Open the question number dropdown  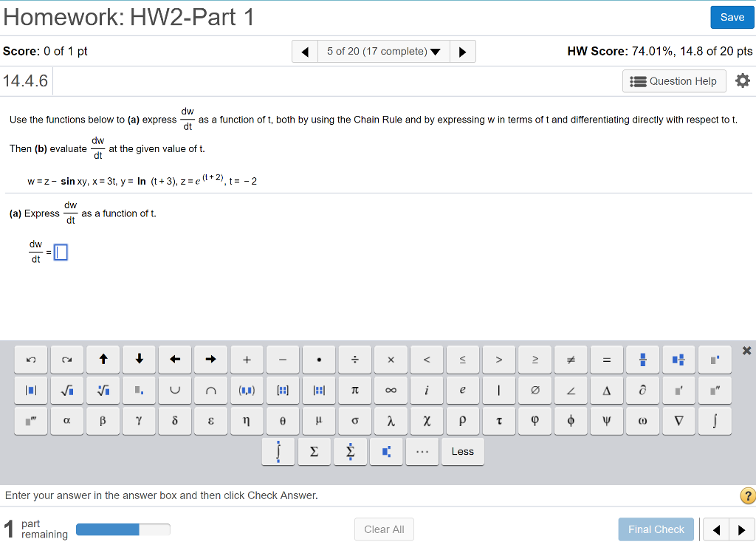384,51
